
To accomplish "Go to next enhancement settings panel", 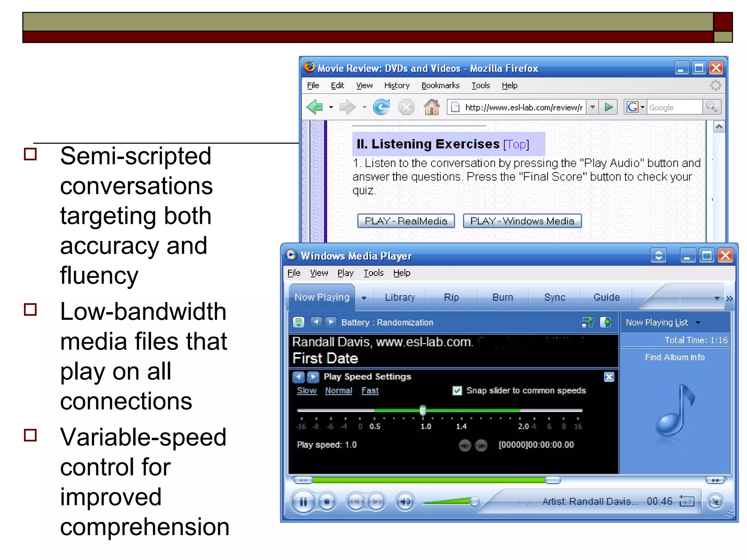I will point(313,377).
